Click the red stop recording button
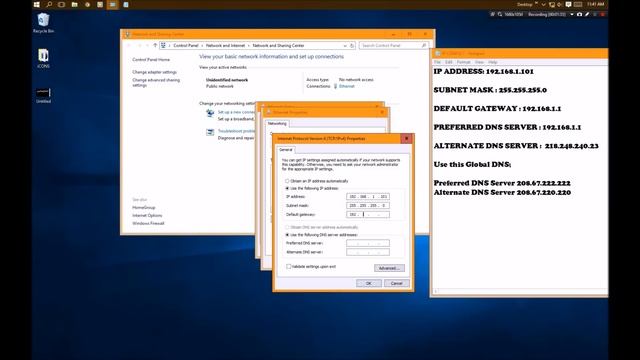This screenshot has height=360, width=640. tap(602, 14)
